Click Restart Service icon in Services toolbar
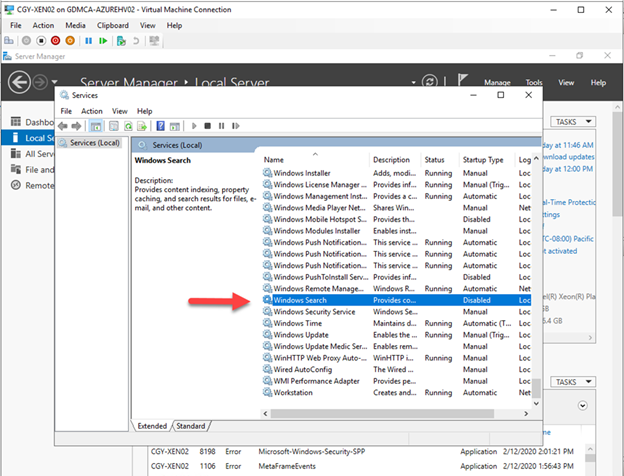Image resolution: width=624 pixels, height=476 pixels. tap(236, 126)
